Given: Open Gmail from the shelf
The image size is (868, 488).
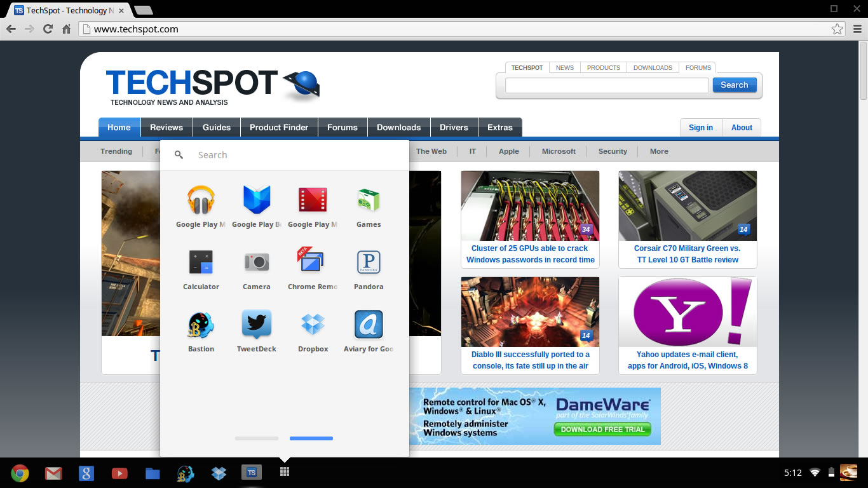Looking at the screenshot, I should point(53,473).
